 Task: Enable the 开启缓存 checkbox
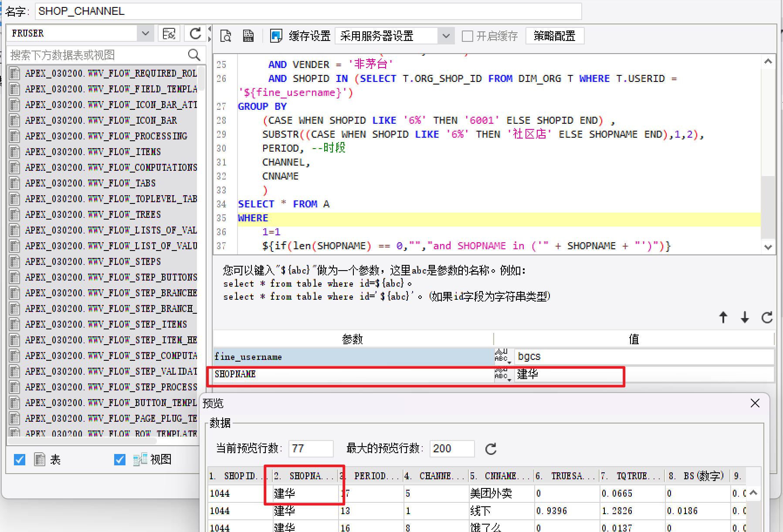467,36
